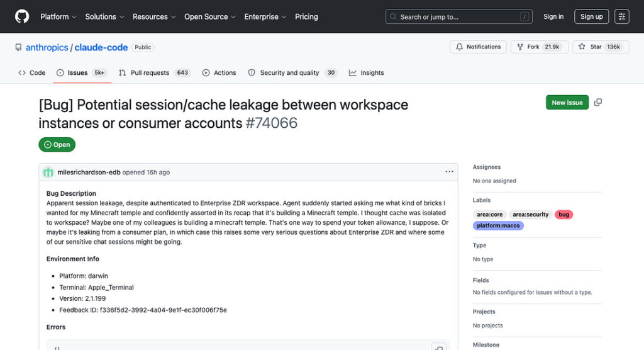Click the Version: 2.1.199 text

click(82, 298)
